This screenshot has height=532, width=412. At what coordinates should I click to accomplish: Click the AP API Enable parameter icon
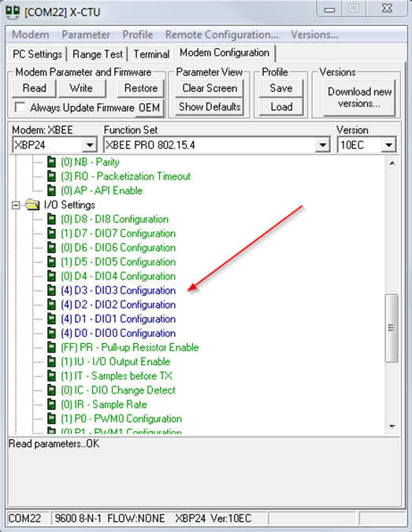(51, 190)
